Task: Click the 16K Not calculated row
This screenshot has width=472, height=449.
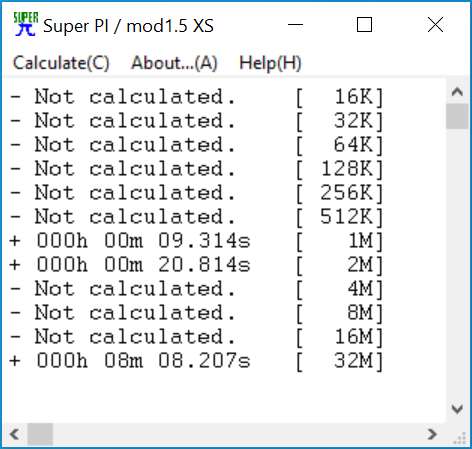Action: [197, 97]
